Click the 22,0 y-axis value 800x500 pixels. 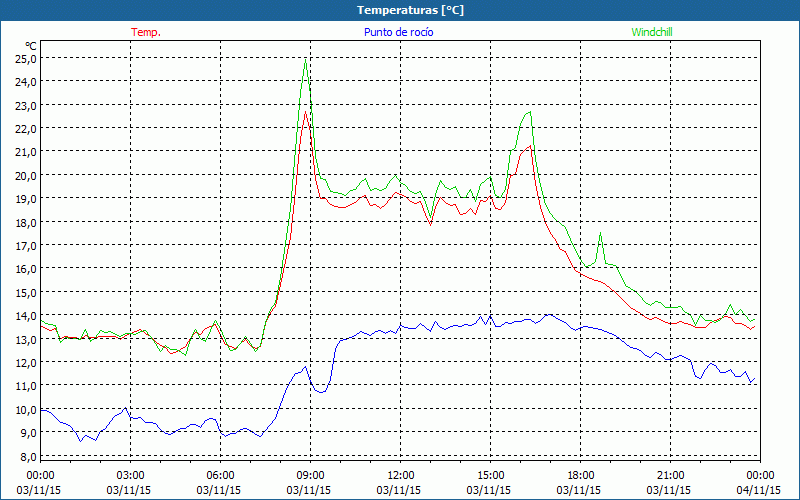point(26,129)
